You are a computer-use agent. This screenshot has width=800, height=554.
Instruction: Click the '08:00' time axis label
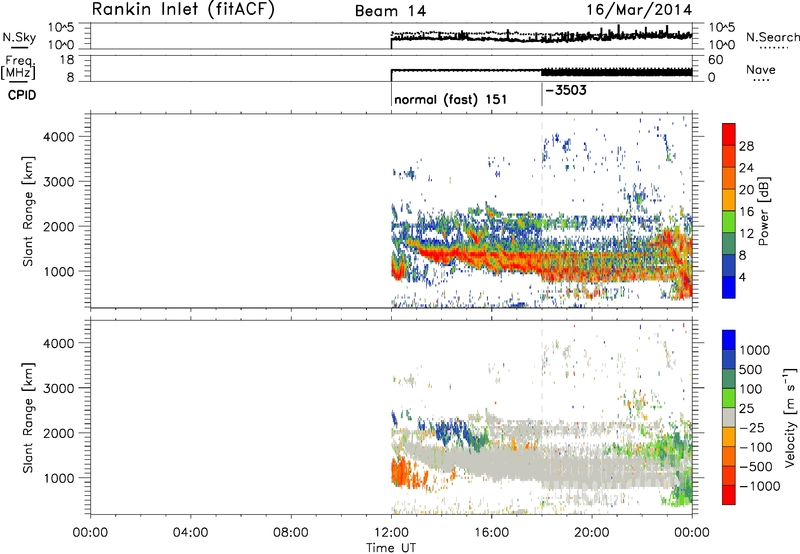[291, 533]
